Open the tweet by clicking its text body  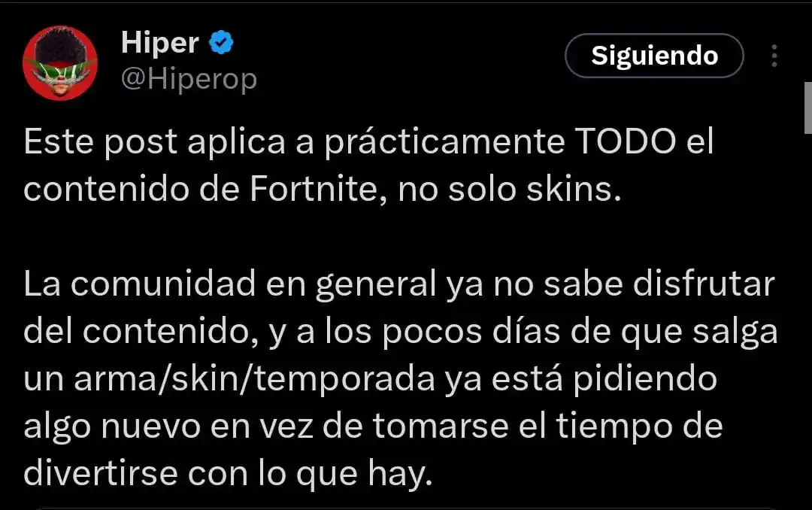[x=376, y=331]
